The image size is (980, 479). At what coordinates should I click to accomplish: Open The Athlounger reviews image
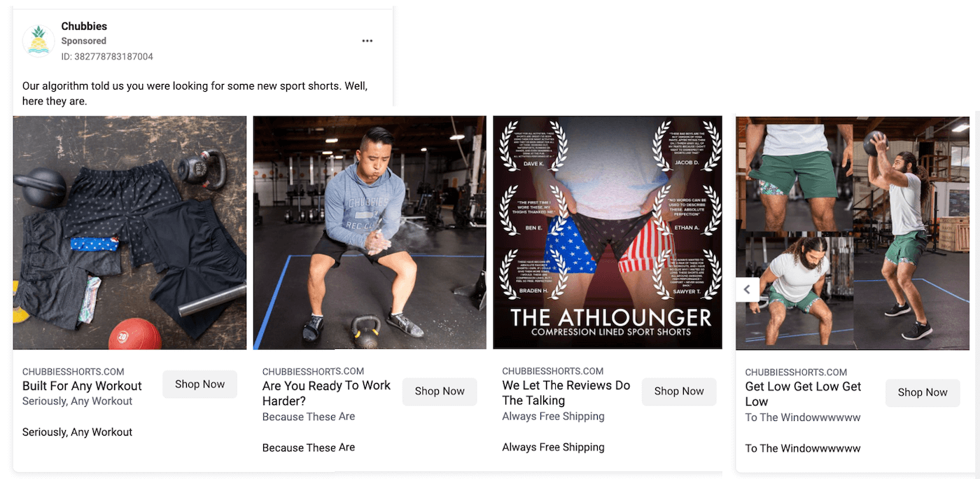608,232
